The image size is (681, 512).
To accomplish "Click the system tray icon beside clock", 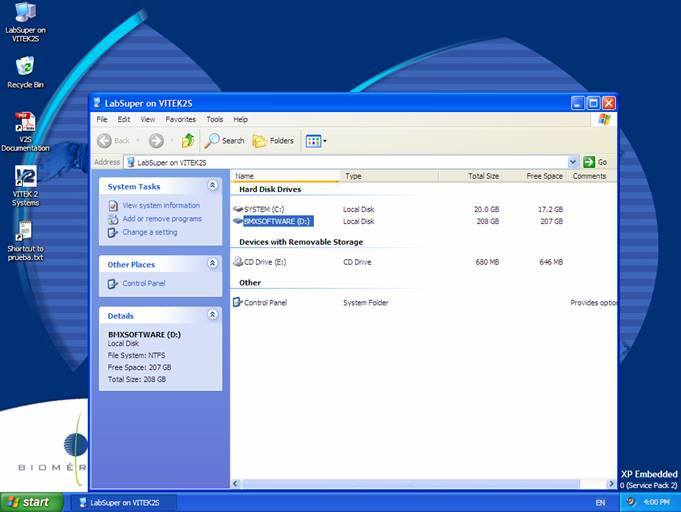I will [x=631, y=502].
